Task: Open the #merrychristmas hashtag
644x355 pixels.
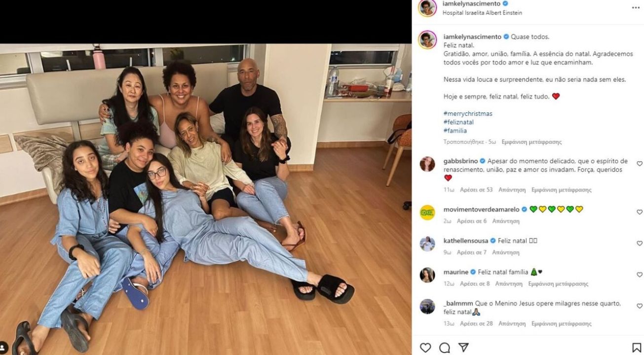Action: [468, 113]
